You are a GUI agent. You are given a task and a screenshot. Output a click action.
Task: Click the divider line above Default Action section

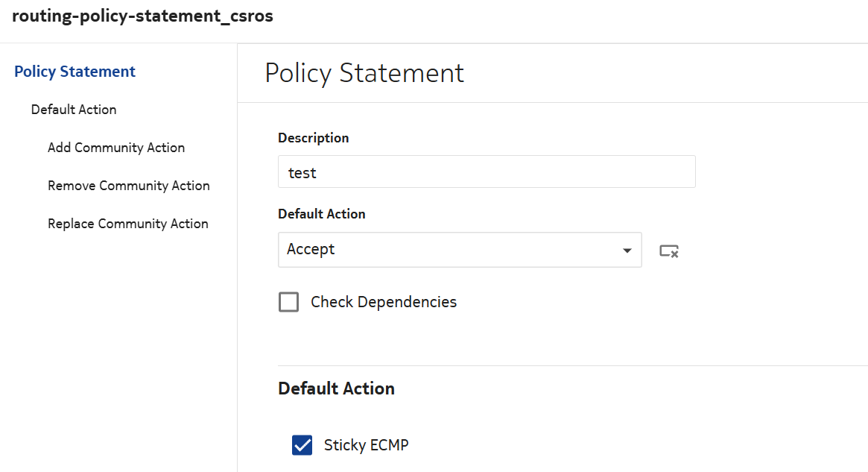click(566, 365)
